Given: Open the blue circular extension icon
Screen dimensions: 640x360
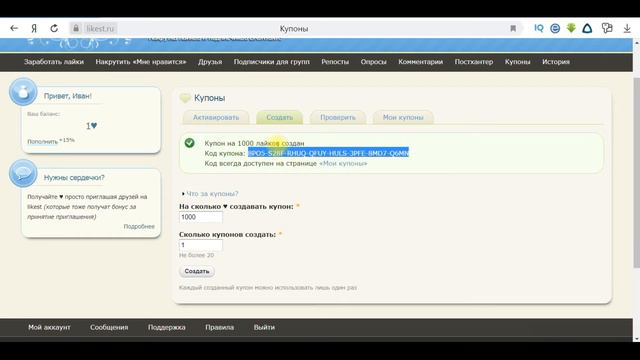Looking at the screenshot, I should 555,28.
